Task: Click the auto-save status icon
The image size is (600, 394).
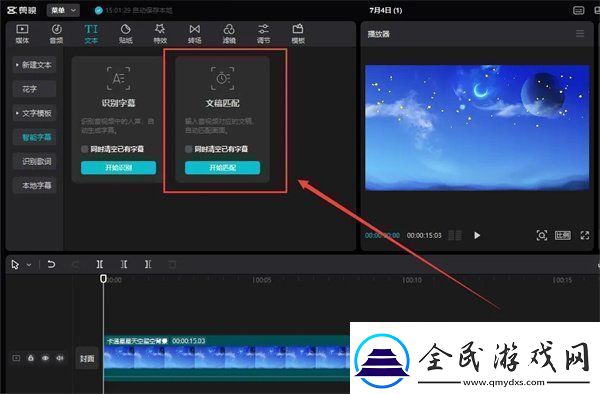Action: 99,11
